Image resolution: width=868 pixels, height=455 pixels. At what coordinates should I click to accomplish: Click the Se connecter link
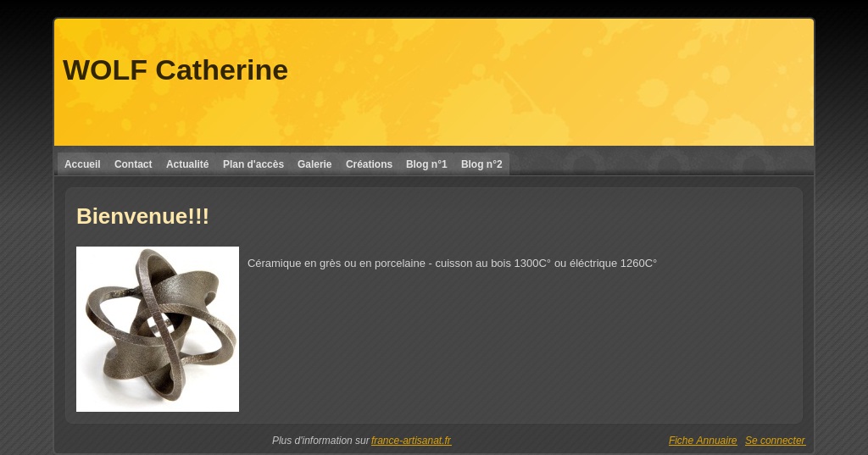click(x=775, y=441)
